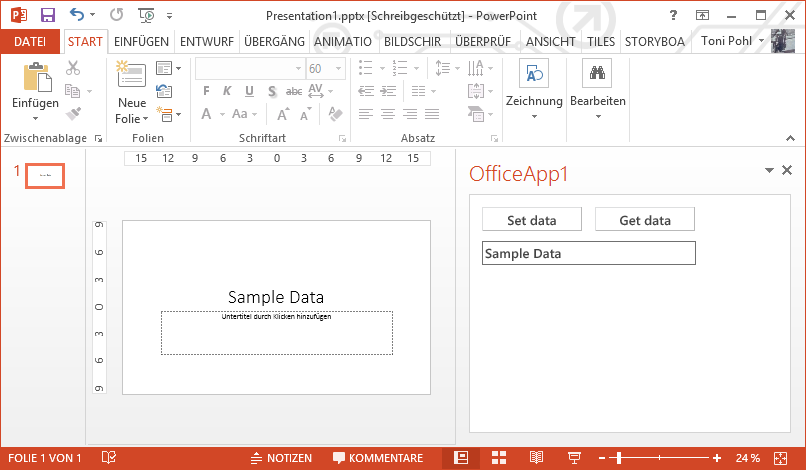Click the Save icon in quick access toolbar
Viewport: 806px width, 470px height.
(x=47, y=15)
